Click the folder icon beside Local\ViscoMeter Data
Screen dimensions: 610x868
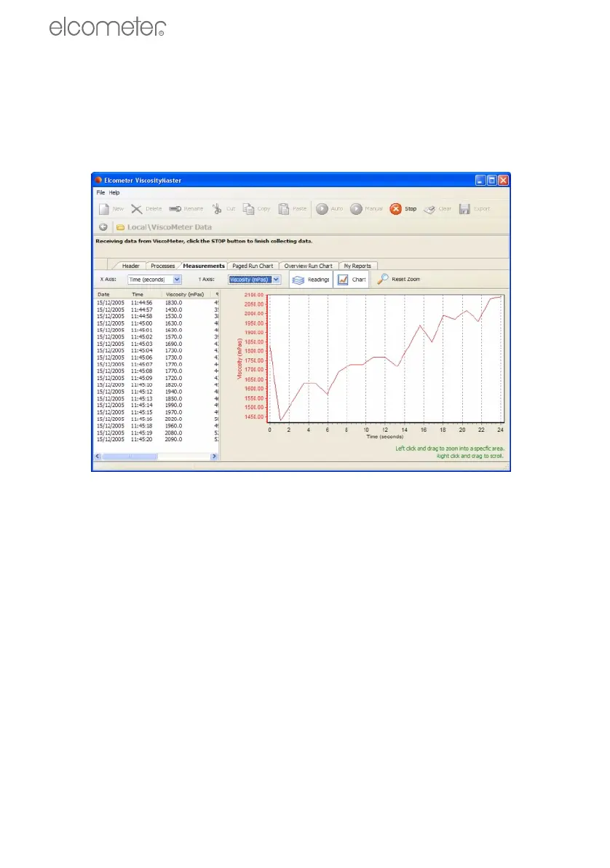[120, 227]
